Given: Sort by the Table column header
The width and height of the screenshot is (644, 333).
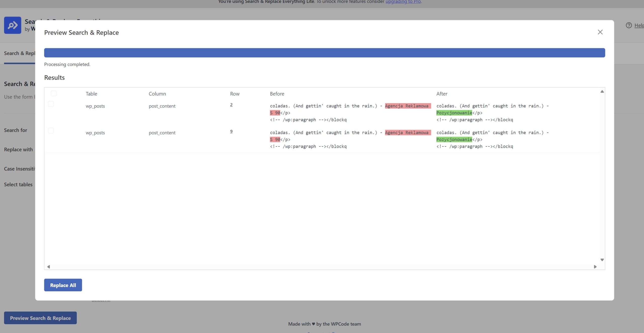Looking at the screenshot, I should 91,94.
